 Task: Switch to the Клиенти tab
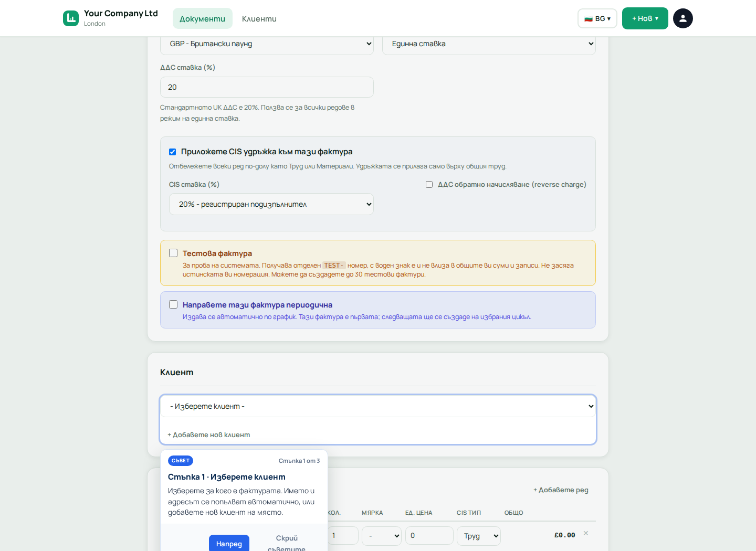(x=259, y=18)
